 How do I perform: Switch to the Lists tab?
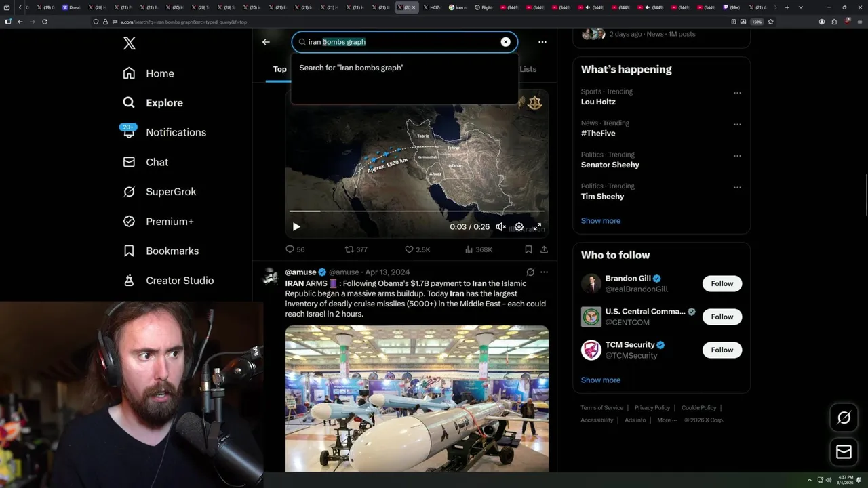click(528, 69)
